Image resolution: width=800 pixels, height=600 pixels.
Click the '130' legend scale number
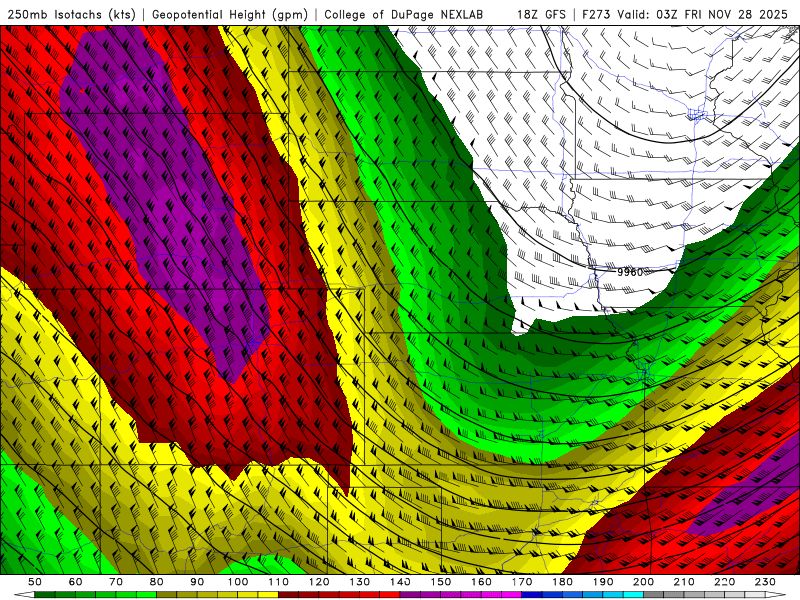[360, 582]
